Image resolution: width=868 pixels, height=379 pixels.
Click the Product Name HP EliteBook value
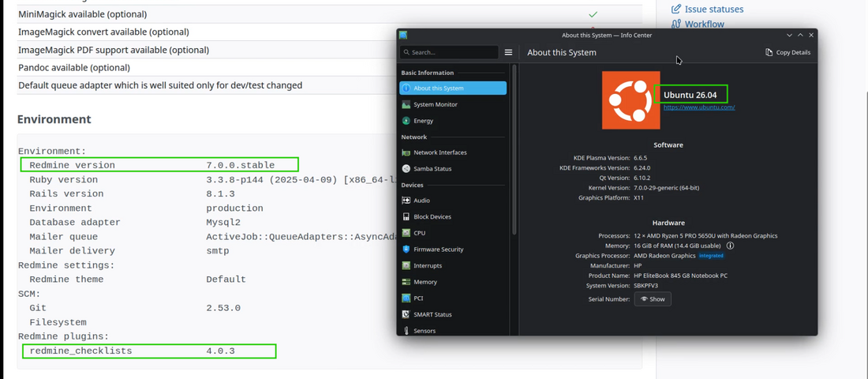680,276
